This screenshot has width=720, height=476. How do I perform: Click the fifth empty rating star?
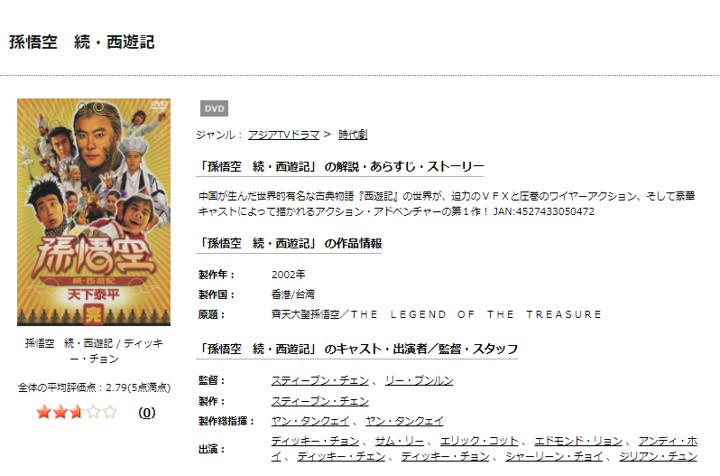click(x=110, y=412)
